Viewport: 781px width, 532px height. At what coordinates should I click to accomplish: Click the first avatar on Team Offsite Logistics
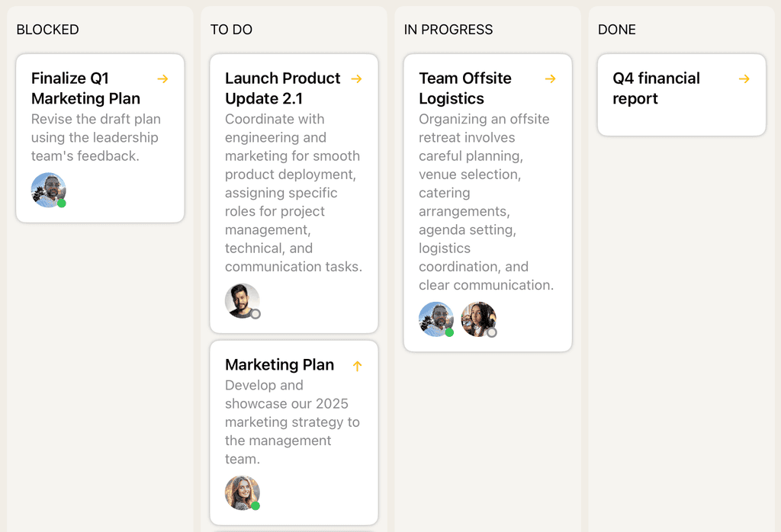435,319
